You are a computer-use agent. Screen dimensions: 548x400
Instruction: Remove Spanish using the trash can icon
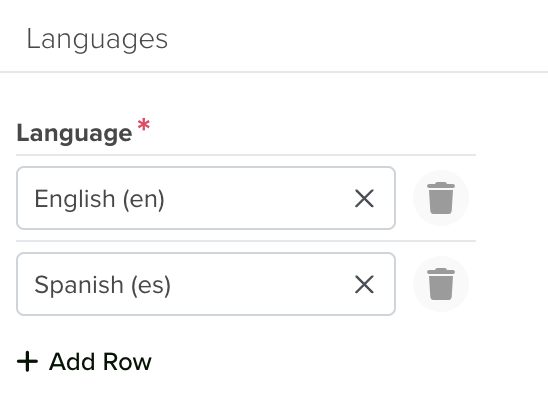[x=441, y=284]
